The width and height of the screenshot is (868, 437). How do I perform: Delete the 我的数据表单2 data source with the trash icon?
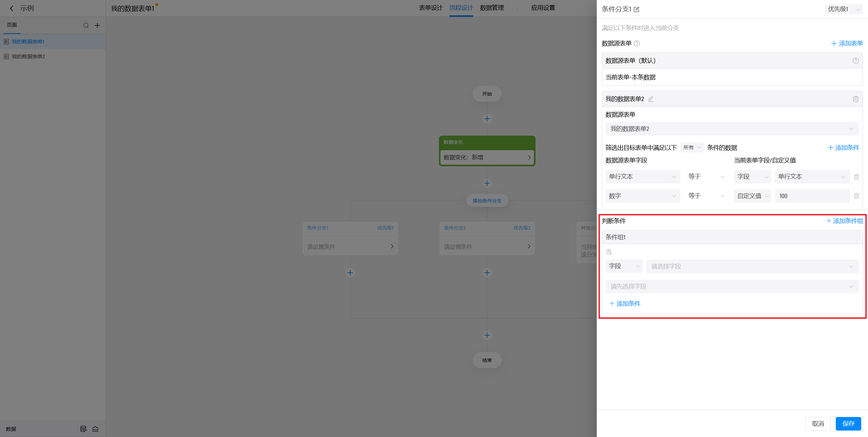tap(855, 99)
